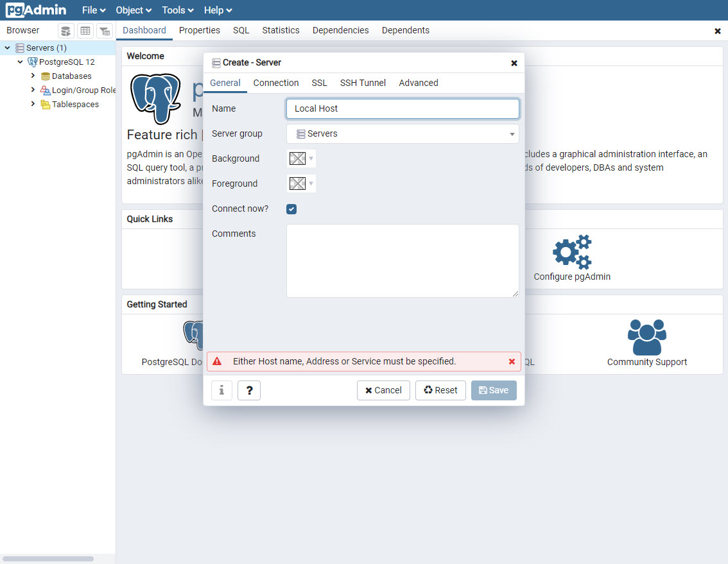Open the Foreground color dropdown arrow
This screenshot has width=728, height=564.
click(311, 184)
